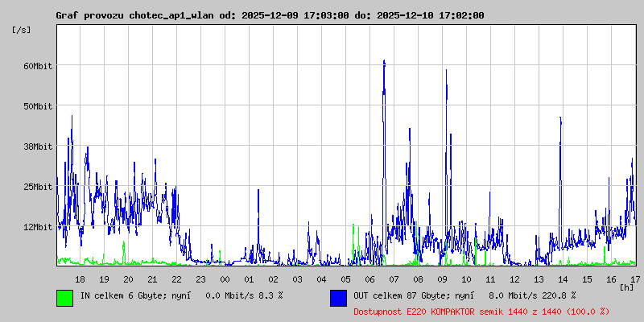Click the 25Mbit y-axis label
This screenshot has height=322, width=644.
click(x=37, y=187)
